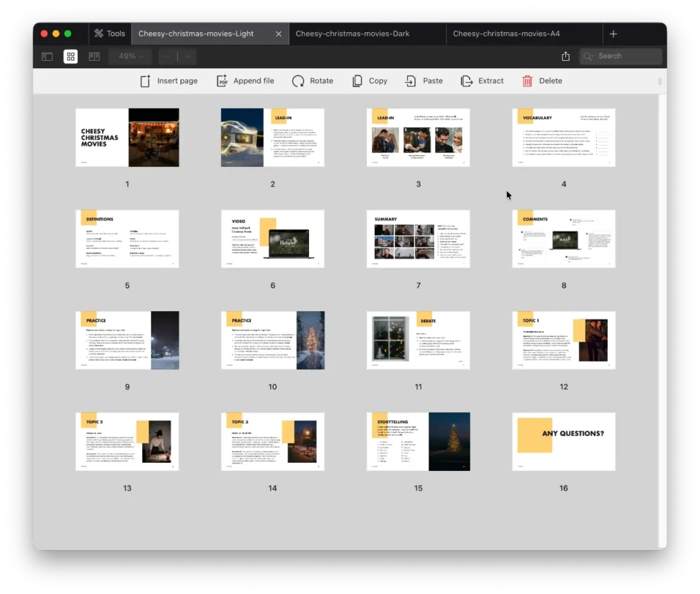Click the zoom out minus button

click(168, 57)
